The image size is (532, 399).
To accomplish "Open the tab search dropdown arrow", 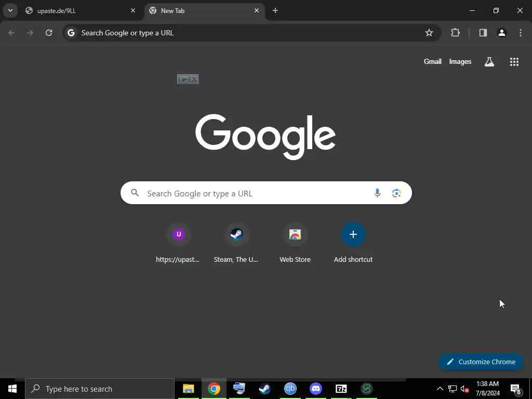I will 10,10.
